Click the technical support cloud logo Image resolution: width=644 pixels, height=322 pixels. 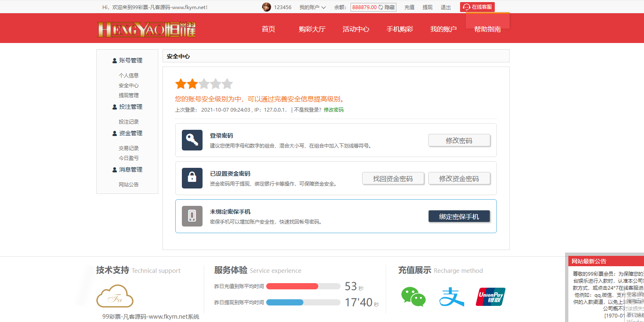click(114, 296)
